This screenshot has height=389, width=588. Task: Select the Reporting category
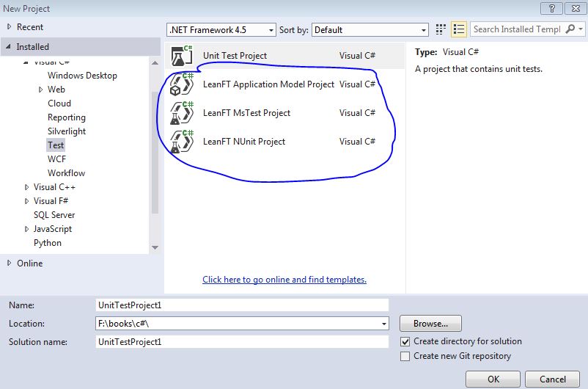point(67,117)
